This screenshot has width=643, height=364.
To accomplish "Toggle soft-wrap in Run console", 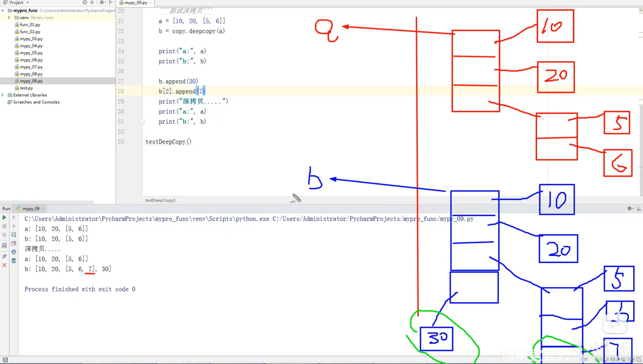I will point(13,235).
